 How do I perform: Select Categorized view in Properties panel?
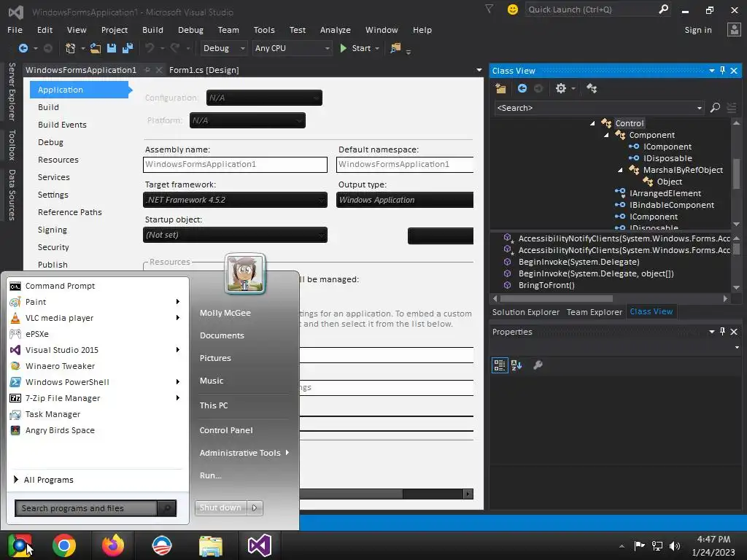pyautogui.click(x=500, y=365)
